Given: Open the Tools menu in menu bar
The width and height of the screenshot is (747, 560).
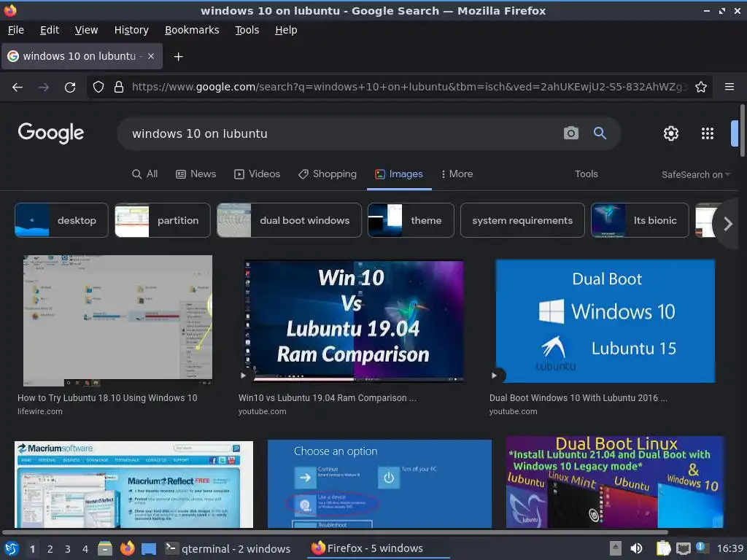Looking at the screenshot, I should 247,30.
